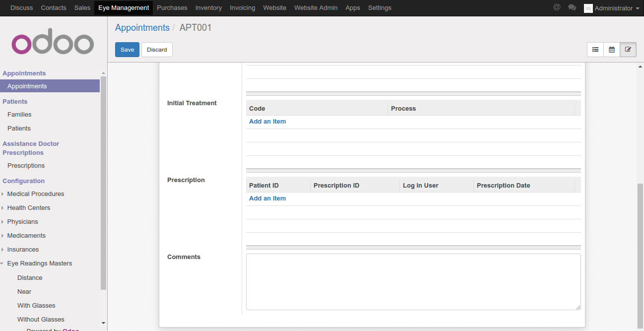
Task: Open the Purchases menu
Action: click(172, 8)
